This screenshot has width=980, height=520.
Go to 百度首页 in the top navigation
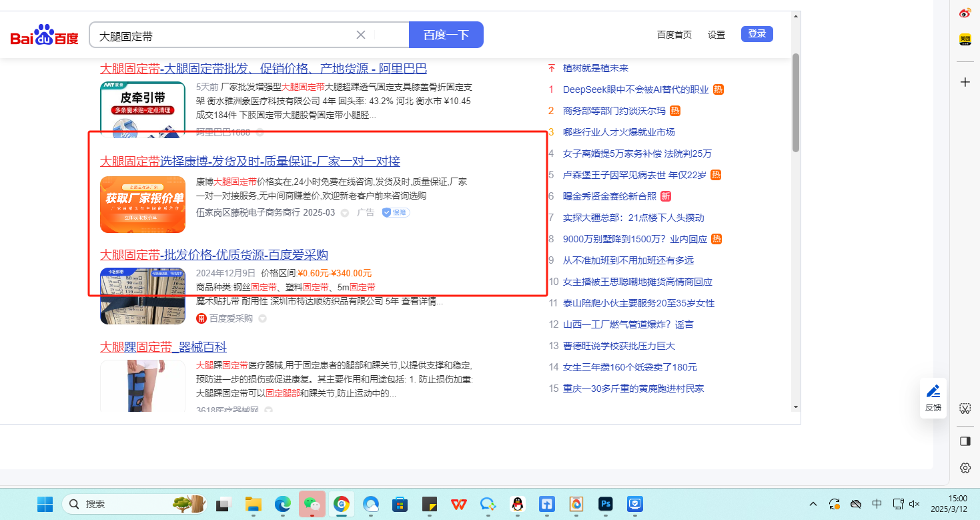[674, 35]
